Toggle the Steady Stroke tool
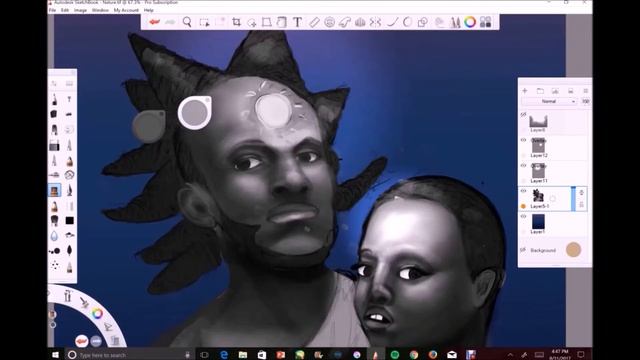The image size is (640, 360). [392, 22]
